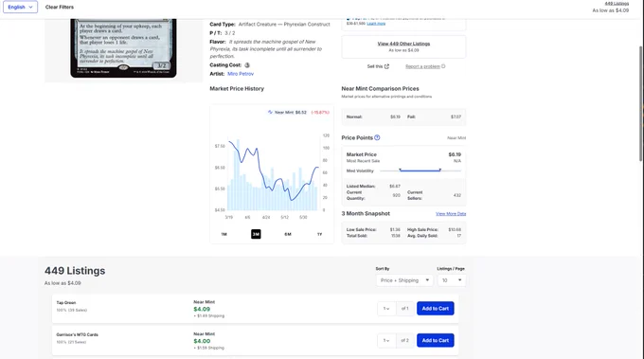This screenshot has width=644, height=359.
Task: Open the 449 Listings link at top right
Action: [617, 3]
